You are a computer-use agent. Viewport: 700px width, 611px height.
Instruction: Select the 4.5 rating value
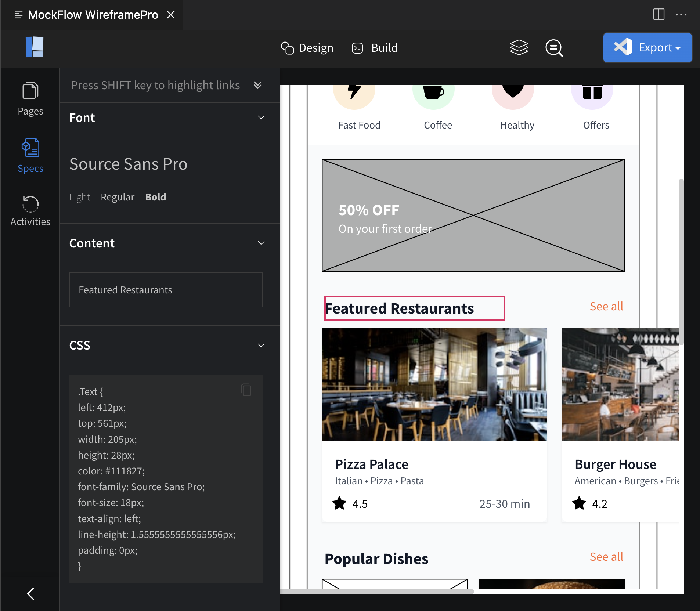(360, 504)
